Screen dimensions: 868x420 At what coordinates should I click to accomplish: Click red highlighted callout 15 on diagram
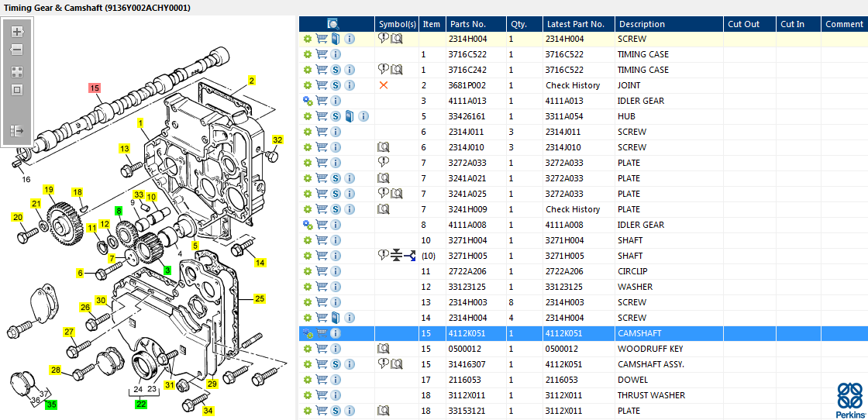(x=95, y=88)
